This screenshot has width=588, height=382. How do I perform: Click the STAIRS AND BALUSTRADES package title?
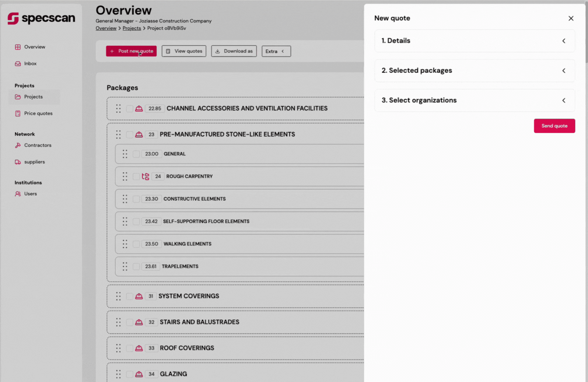click(x=199, y=322)
